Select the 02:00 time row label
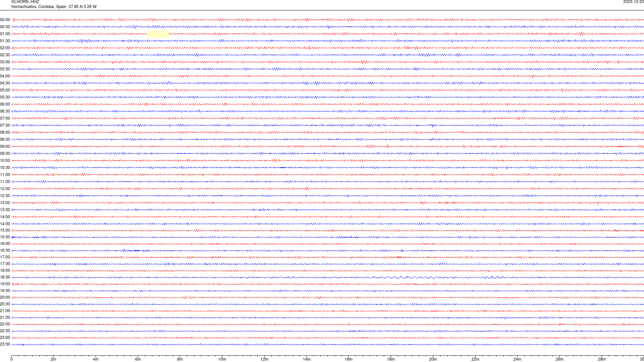 5,48
